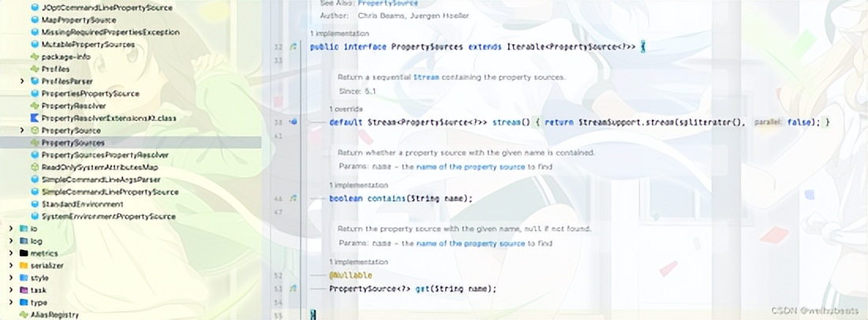Expand the task package
Image resolution: width=868 pixels, height=320 pixels.
coord(10,290)
